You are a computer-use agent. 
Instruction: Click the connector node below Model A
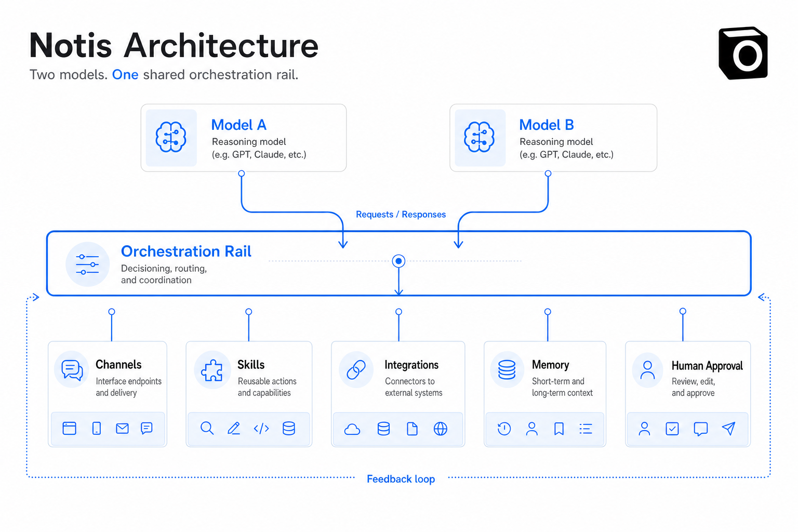[x=242, y=174]
